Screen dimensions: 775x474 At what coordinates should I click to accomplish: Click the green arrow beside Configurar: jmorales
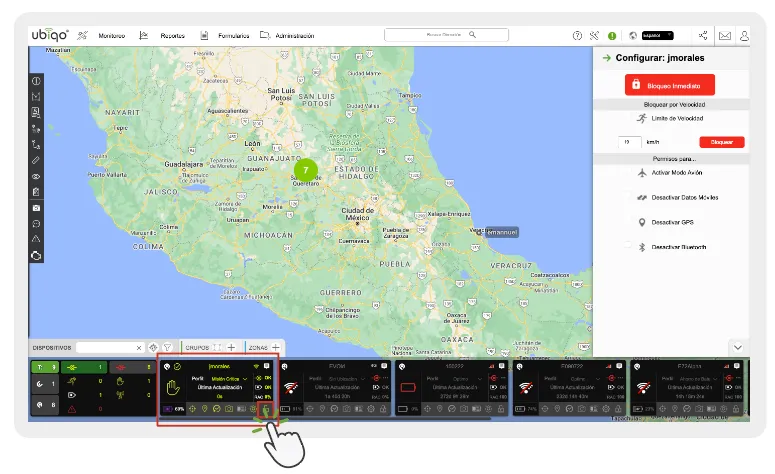[606, 58]
